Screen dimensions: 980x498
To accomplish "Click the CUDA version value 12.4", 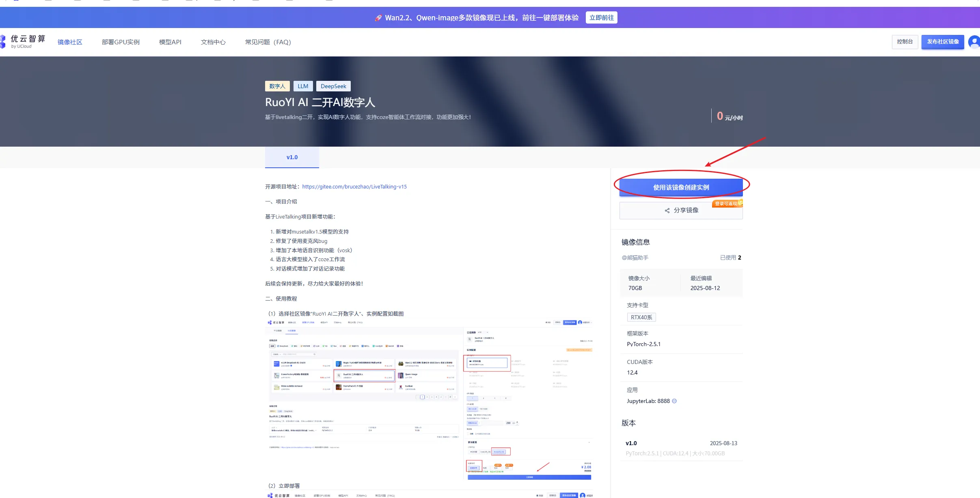I will (632, 372).
